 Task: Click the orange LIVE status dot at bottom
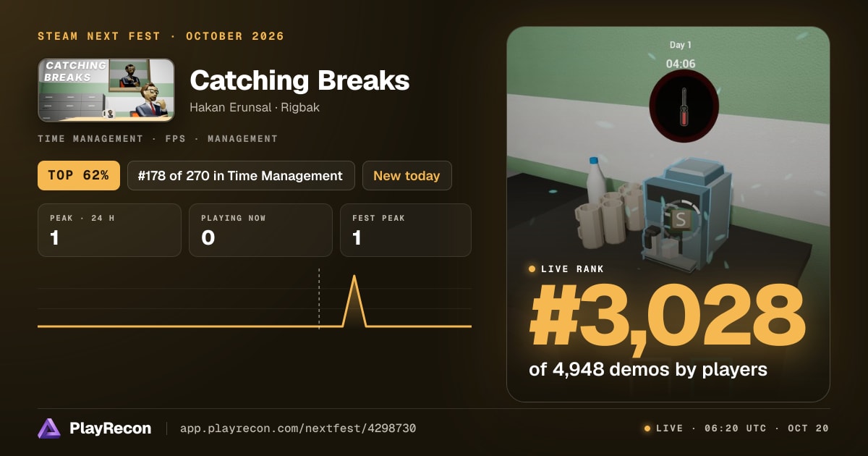(x=647, y=428)
